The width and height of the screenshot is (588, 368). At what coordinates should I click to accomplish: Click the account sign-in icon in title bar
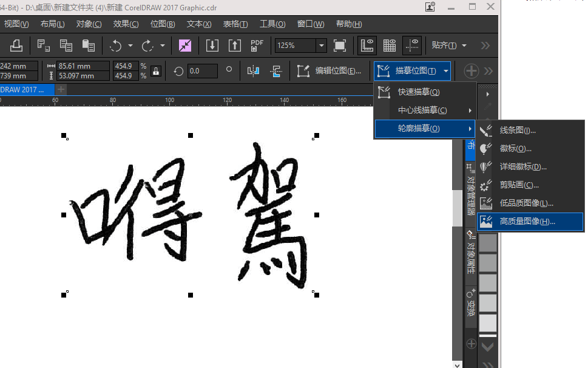430,7
